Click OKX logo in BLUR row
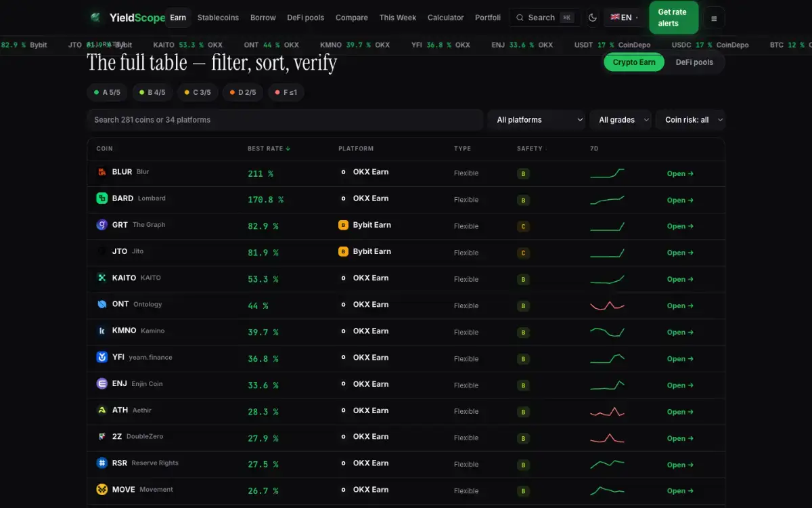This screenshot has width=812, height=508. [343, 172]
